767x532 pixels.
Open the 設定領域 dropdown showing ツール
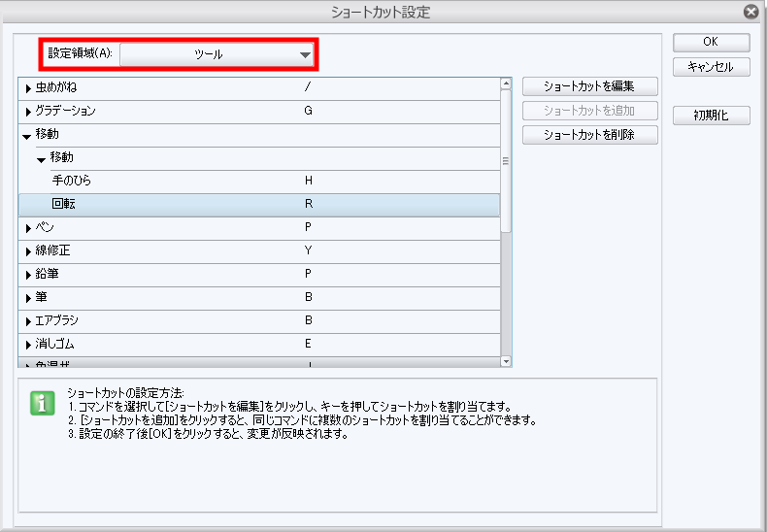pos(217,54)
